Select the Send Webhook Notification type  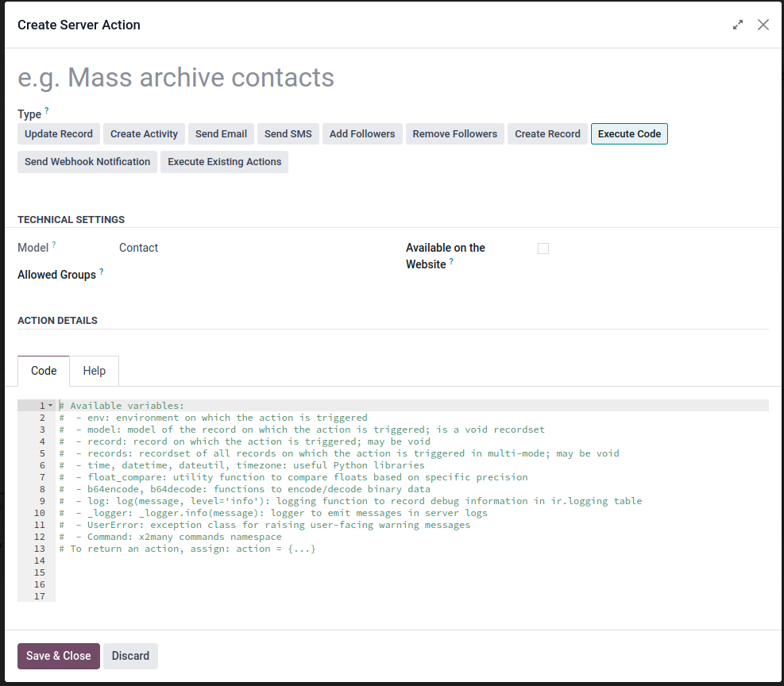click(x=87, y=162)
